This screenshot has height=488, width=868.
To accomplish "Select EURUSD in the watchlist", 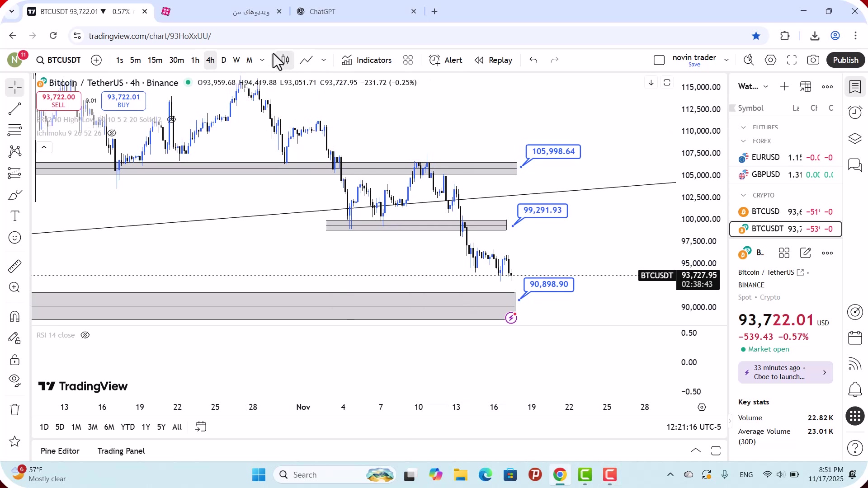I will pyautogui.click(x=786, y=158).
